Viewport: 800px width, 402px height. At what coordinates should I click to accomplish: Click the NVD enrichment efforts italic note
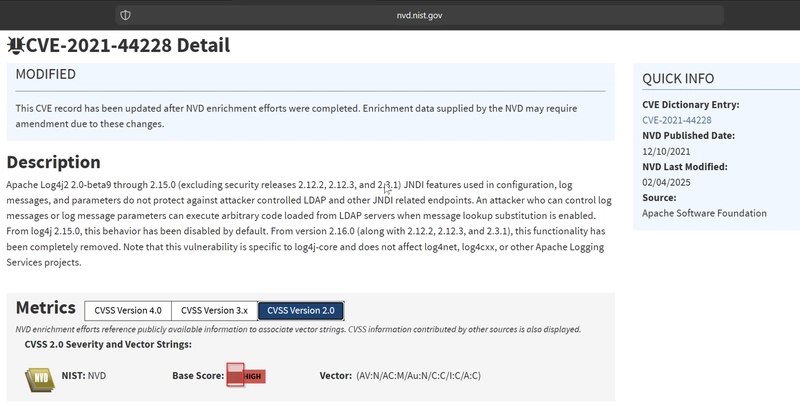point(298,330)
